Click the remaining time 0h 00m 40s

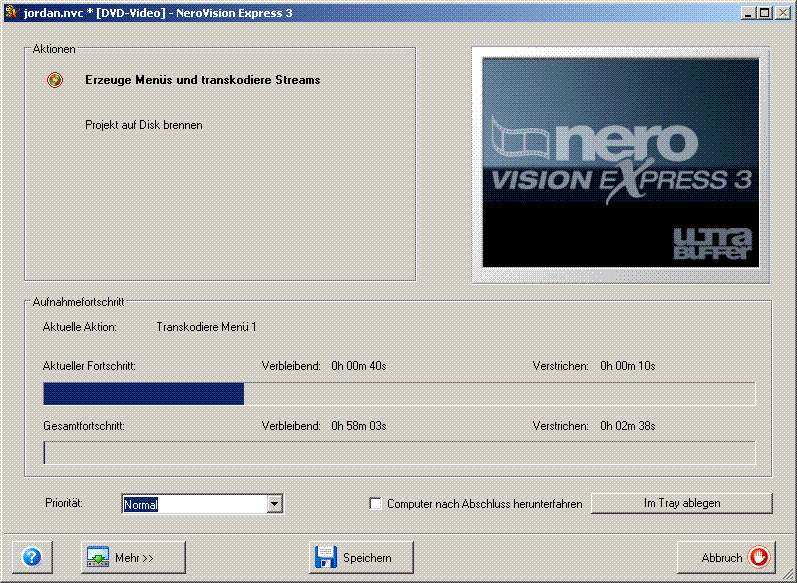coord(359,366)
